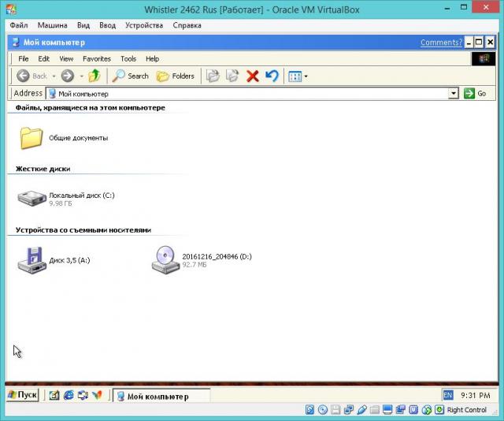Click the VirtualBox display status icon
The width and height of the screenshot is (504, 421).
coord(387,410)
